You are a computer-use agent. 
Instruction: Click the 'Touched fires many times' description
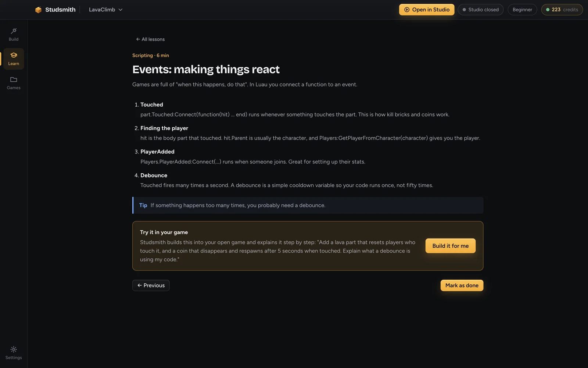[x=287, y=185]
